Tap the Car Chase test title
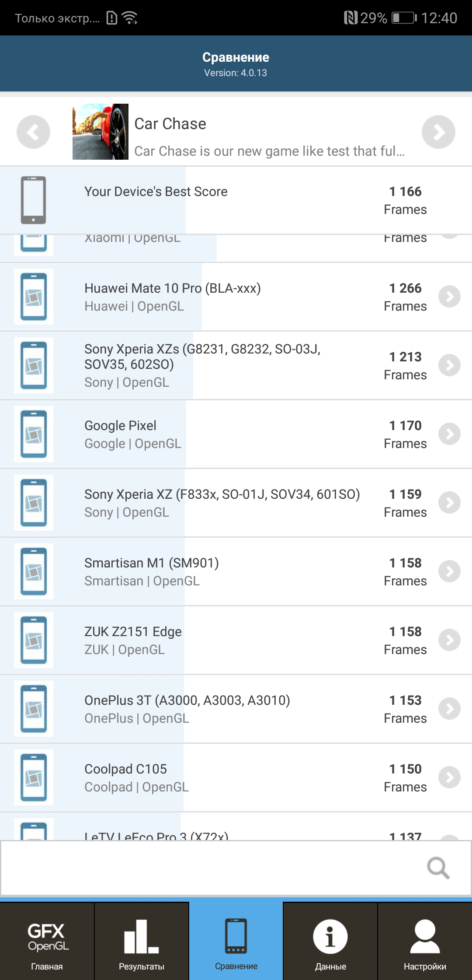Screen dimensions: 472x980 click(170, 124)
